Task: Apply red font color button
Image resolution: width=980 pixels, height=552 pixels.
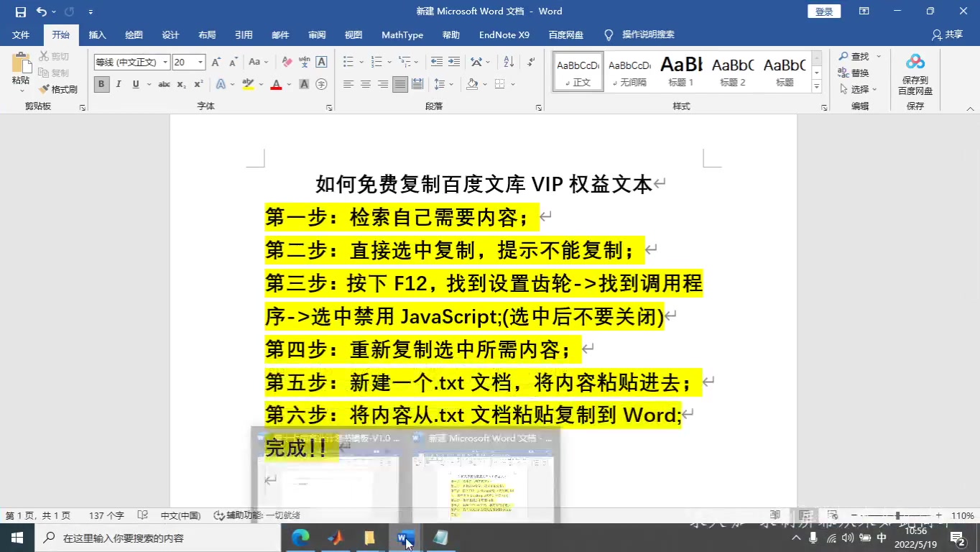Action: [276, 84]
